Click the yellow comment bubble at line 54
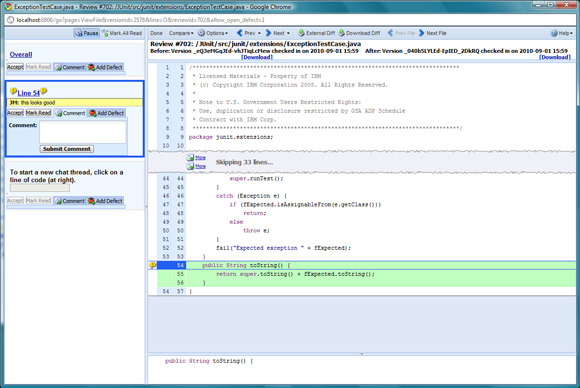The width and height of the screenshot is (580, 388). (152, 265)
